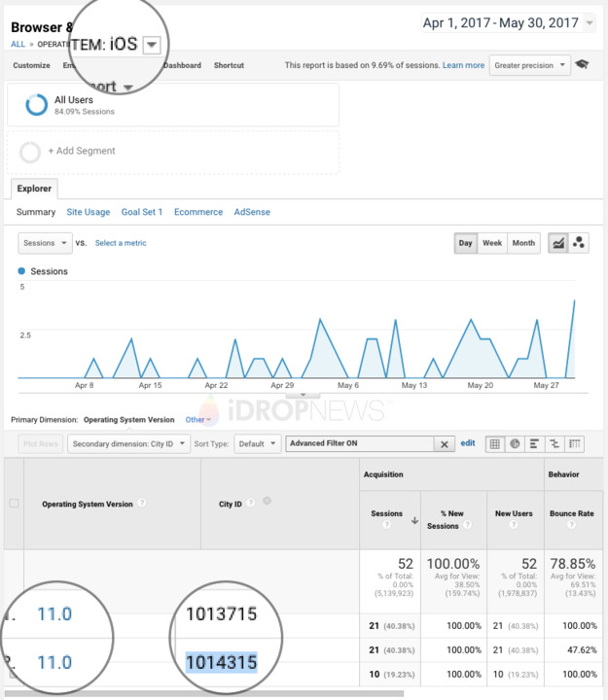The height and width of the screenshot is (700, 608).
Task: Select the performance bar view icon
Action: coord(534,443)
